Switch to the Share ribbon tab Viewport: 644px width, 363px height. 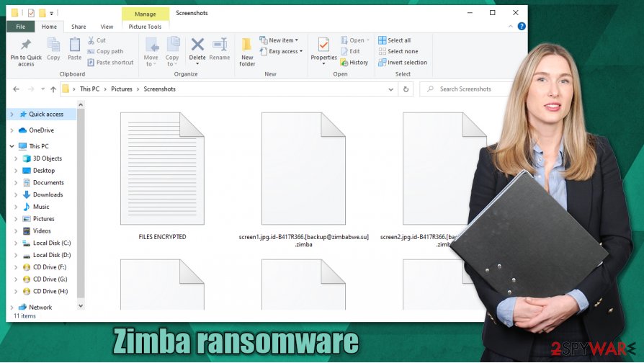point(79,27)
